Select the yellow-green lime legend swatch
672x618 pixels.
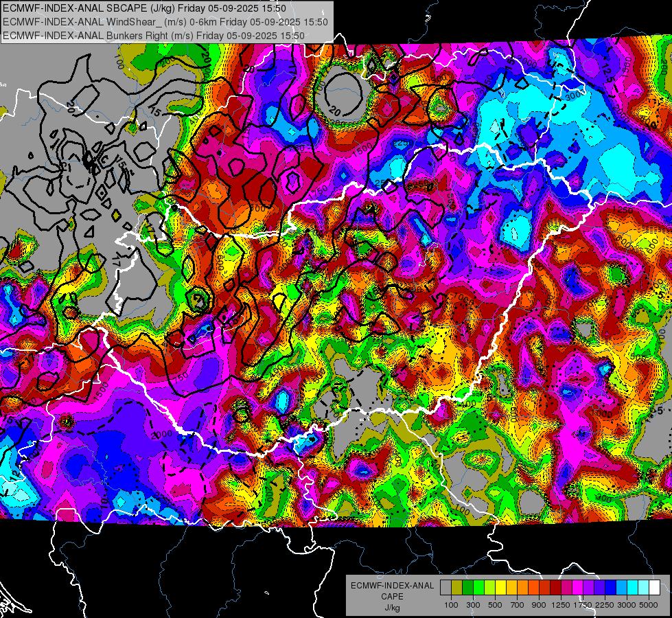[x=490, y=588]
